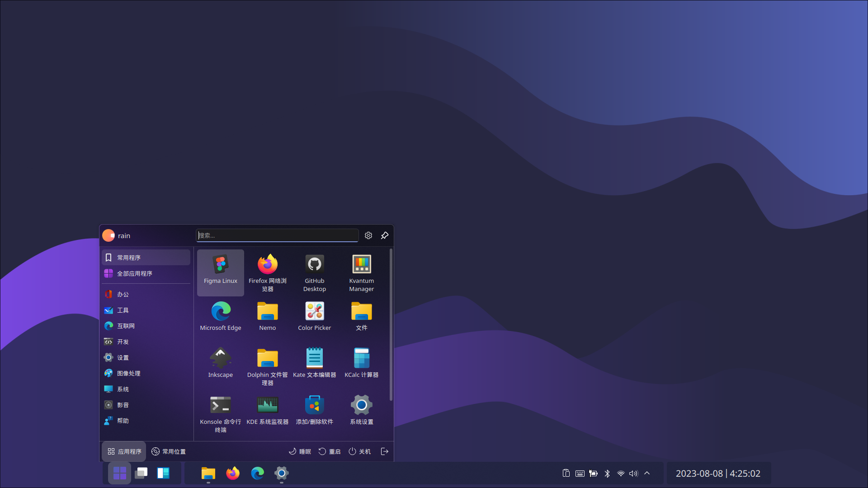Open the 设置 category
Screen dimensions: 868x488
coord(146,357)
